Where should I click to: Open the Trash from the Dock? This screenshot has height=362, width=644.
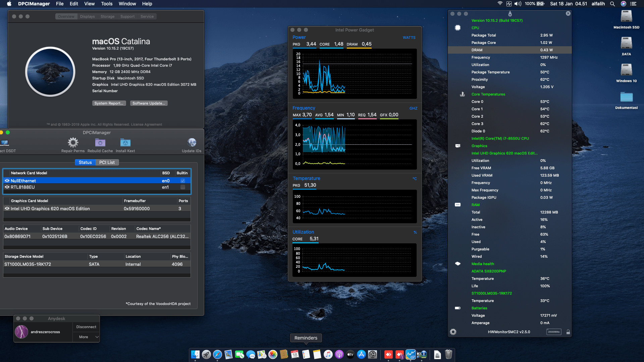(x=448, y=354)
